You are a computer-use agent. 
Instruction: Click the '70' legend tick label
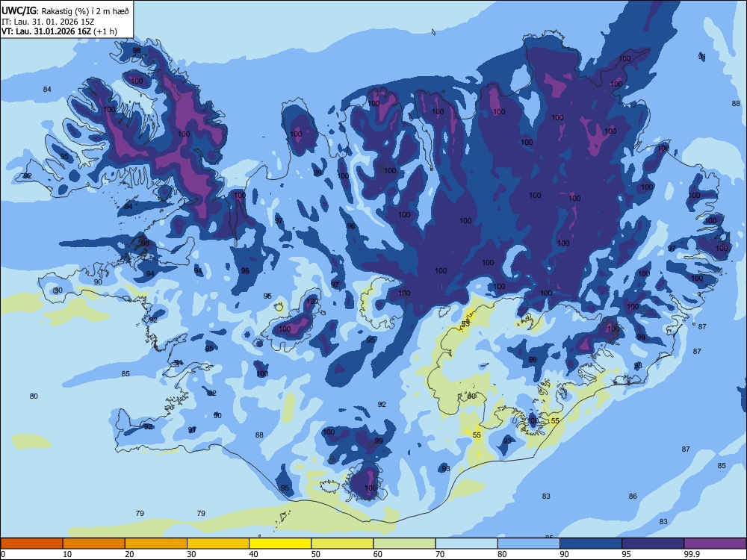[x=440, y=554]
